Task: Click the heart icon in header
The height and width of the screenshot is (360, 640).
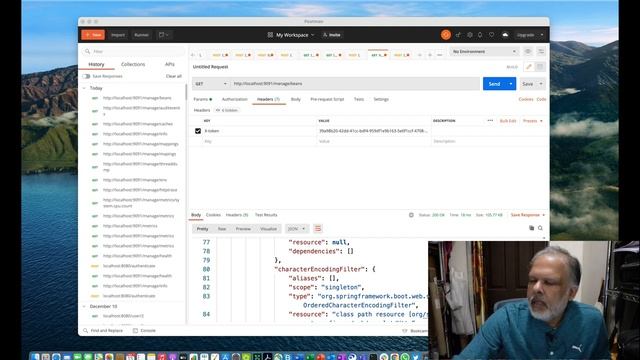Action: pyautogui.click(x=491, y=35)
